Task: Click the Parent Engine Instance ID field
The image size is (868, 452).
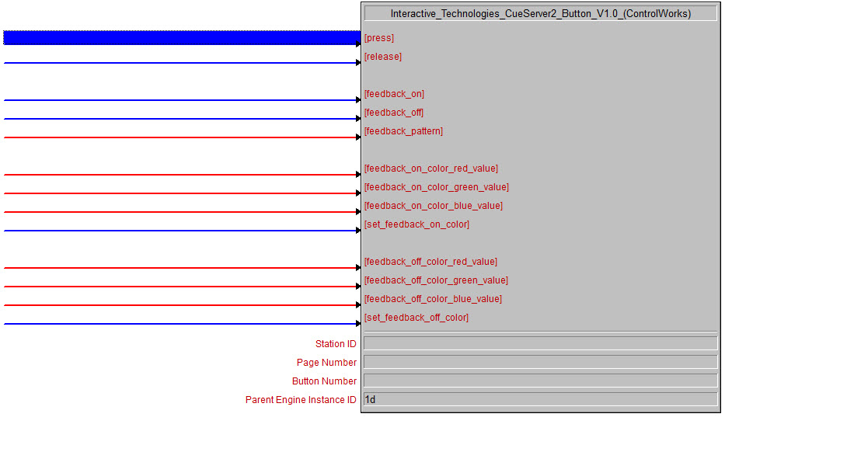Action: click(x=540, y=399)
